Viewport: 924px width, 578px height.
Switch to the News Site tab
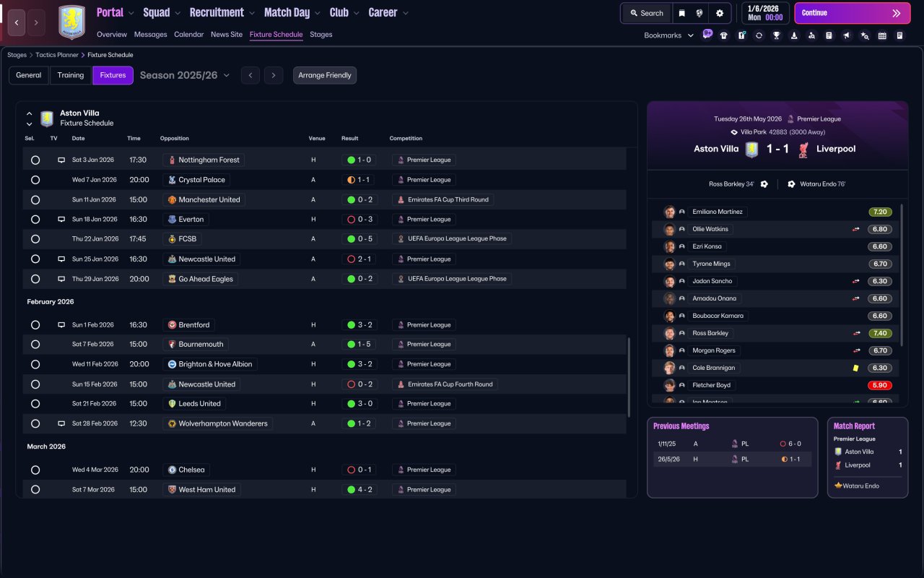click(x=227, y=35)
